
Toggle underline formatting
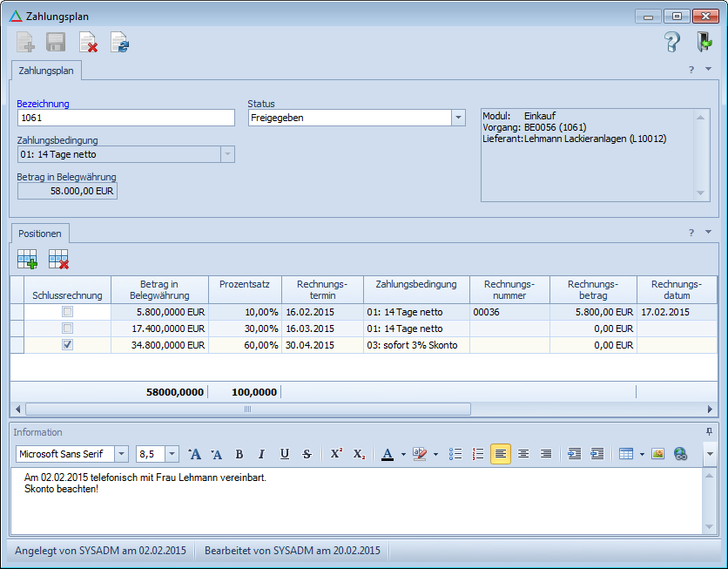284,454
